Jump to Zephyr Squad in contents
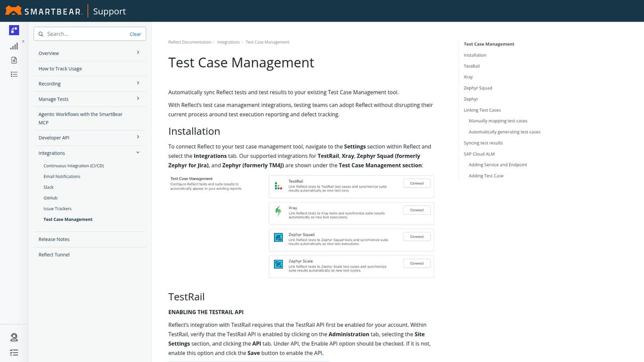The image size is (644, 362). pyautogui.click(x=478, y=88)
